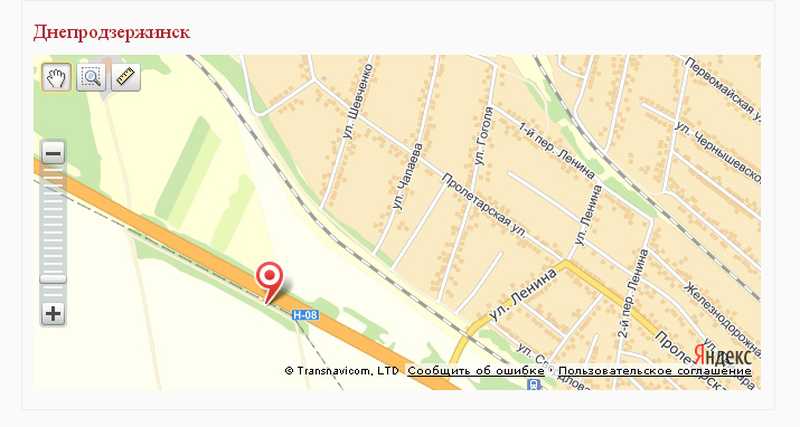Screen dimensions: 800x427
Task: Open the Сообщить об ошибке link
Action: click(476, 371)
